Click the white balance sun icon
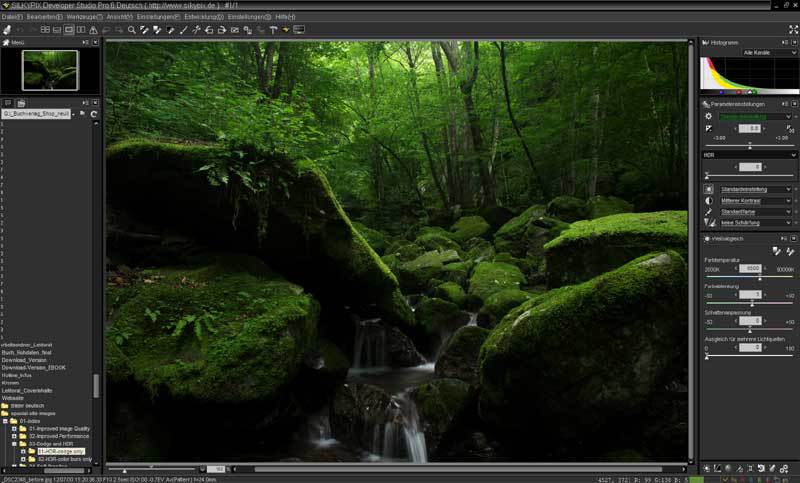800x483 pixels. [x=709, y=189]
